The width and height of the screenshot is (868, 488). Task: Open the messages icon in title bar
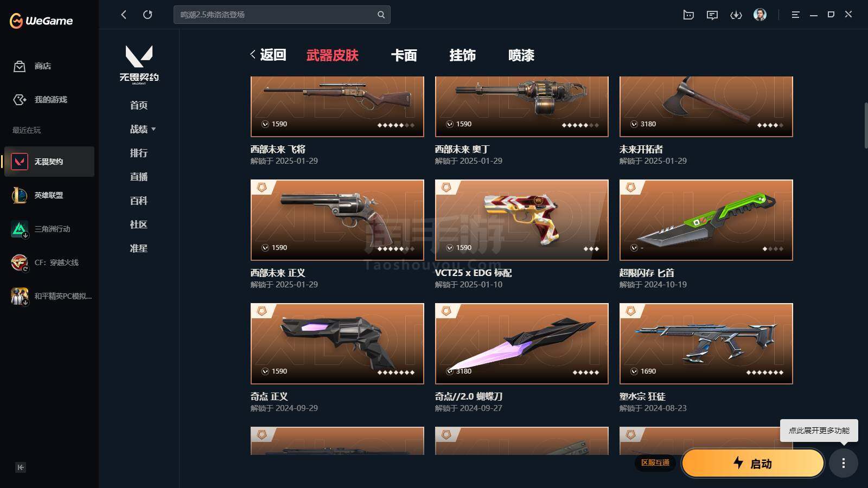pyautogui.click(x=712, y=15)
